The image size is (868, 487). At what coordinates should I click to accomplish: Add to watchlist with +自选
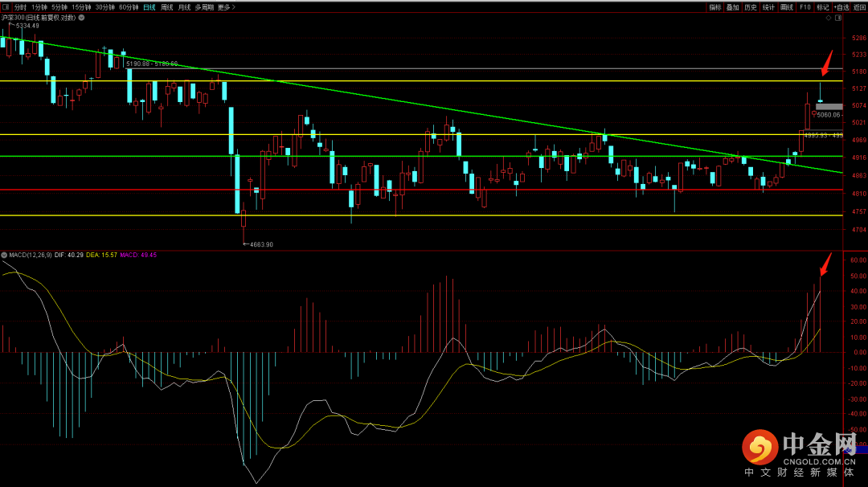pyautogui.click(x=841, y=7)
